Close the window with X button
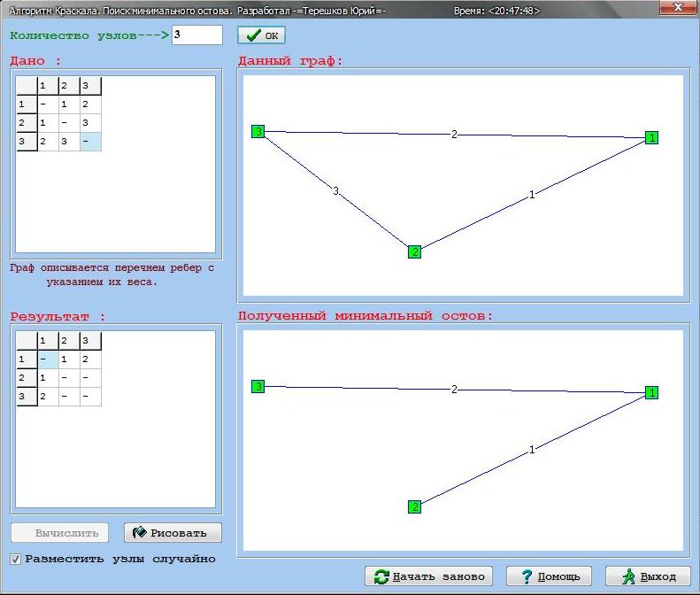The height and width of the screenshot is (595, 700). (678, 7)
